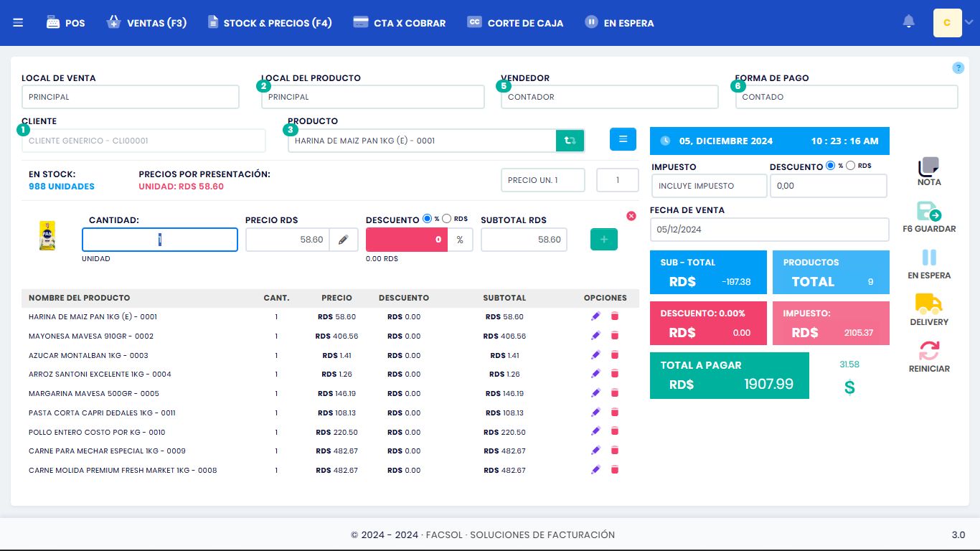980x551 pixels.
Task: Delete AZUCAR MONTALBAN 1KG row
Action: coord(614,355)
